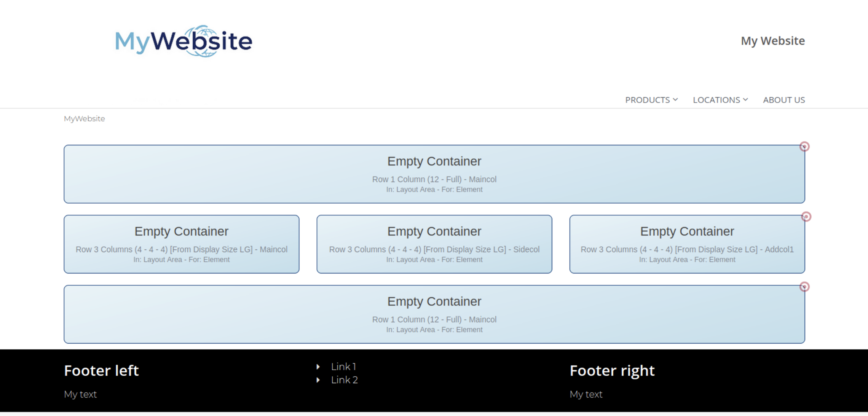Click the arrow icon before Link 2
The height and width of the screenshot is (416, 868).
coord(318,380)
